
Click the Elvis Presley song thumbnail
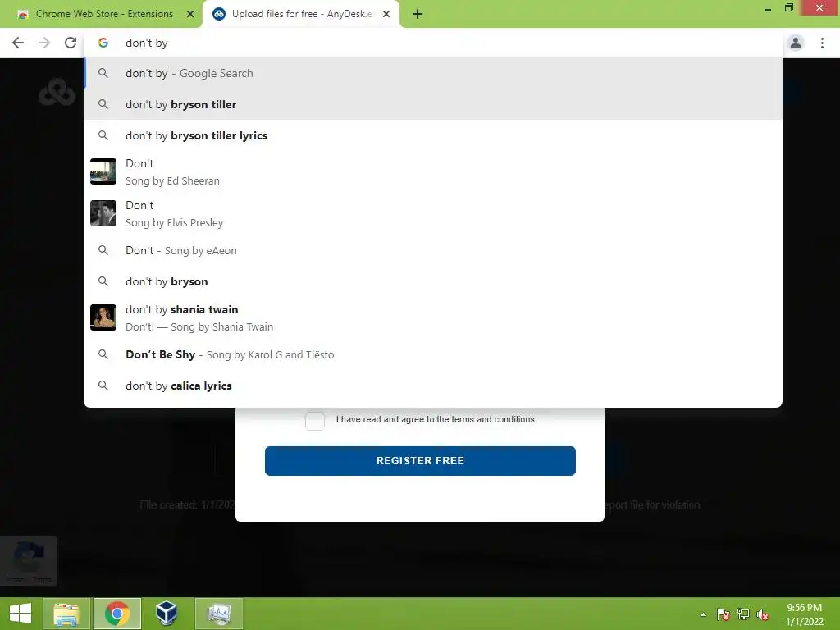pos(103,213)
